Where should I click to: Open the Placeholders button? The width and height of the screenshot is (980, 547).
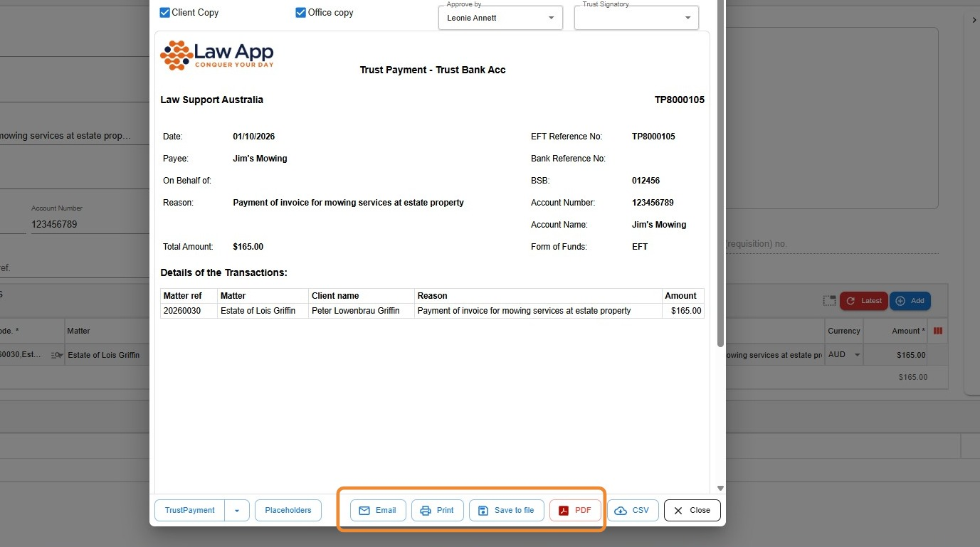click(288, 511)
